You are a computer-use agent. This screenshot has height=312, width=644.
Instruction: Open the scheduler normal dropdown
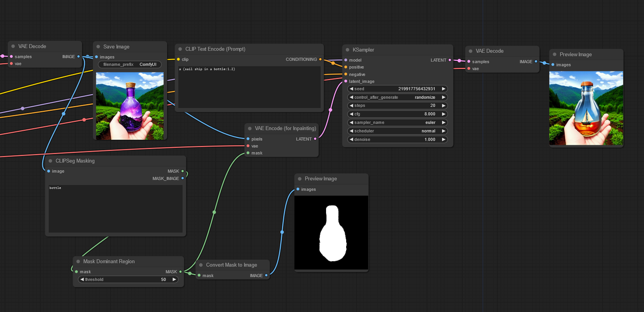point(397,131)
